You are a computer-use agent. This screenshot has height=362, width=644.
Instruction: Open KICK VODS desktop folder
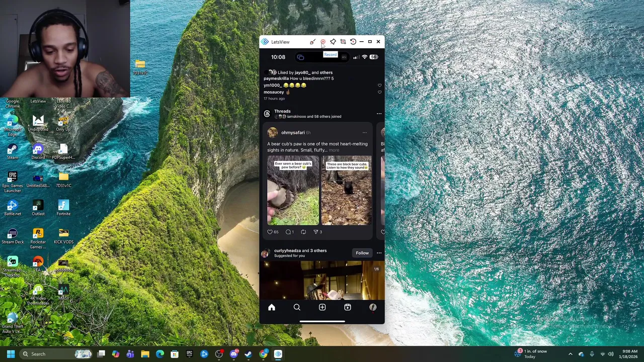point(63,236)
